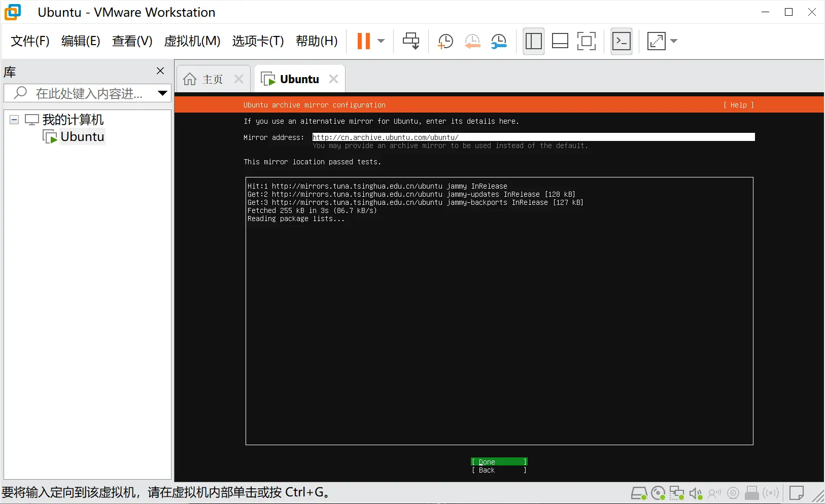Click the "Reading package lists..." log line

tap(296, 219)
